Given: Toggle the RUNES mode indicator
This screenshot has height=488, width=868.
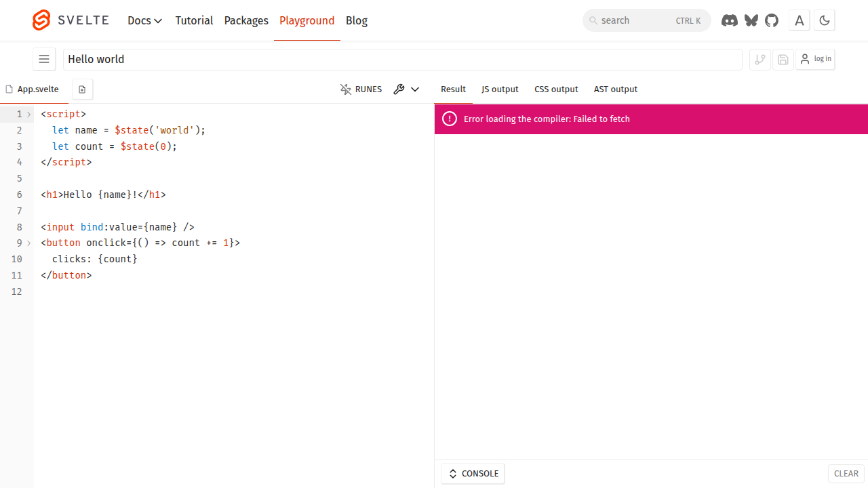Looking at the screenshot, I should (361, 89).
